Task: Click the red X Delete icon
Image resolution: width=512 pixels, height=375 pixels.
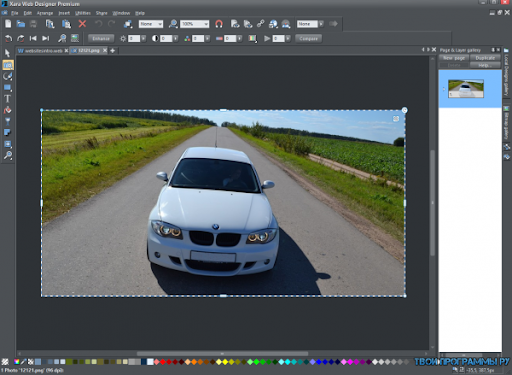Action: [82, 24]
